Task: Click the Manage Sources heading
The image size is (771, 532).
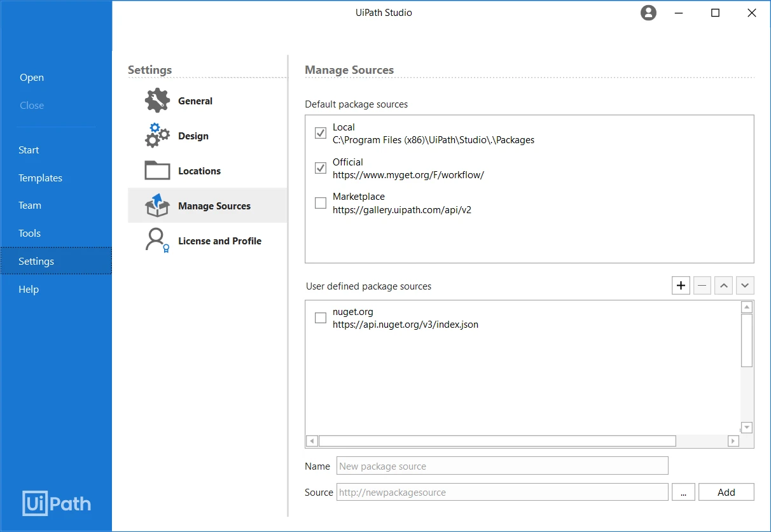Action: click(349, 70)
